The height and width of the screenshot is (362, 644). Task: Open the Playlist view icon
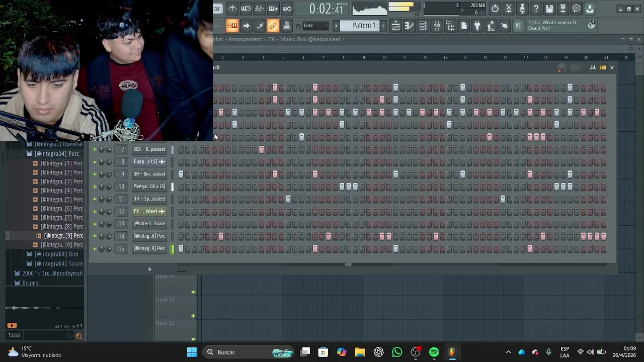point(396,26)
